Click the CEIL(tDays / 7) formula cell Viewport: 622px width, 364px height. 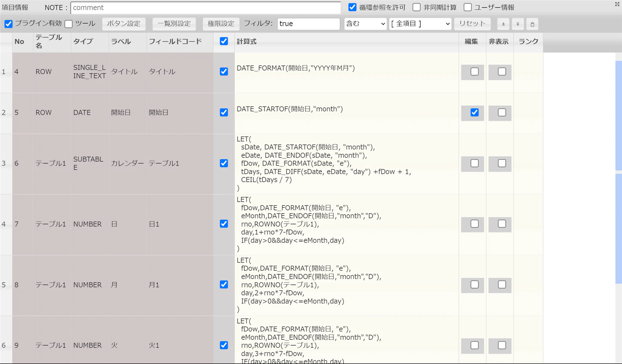[346, 164]
